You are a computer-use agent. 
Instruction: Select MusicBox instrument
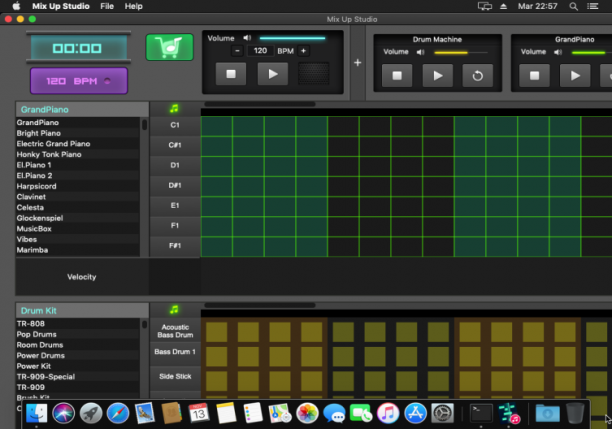click(77, 229)
